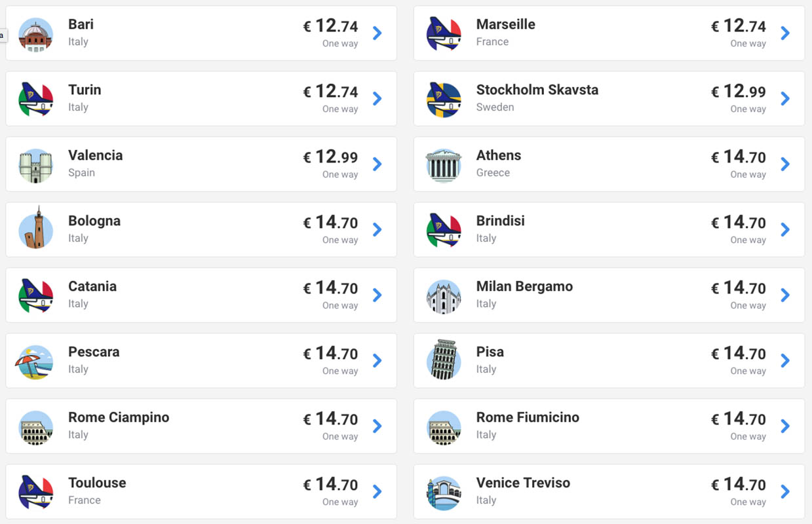Image resolution: width=812 pixels, height=524 pixels.
Task: Click the Rome Fiumicino chevron arrow
Action: point(785,426)
